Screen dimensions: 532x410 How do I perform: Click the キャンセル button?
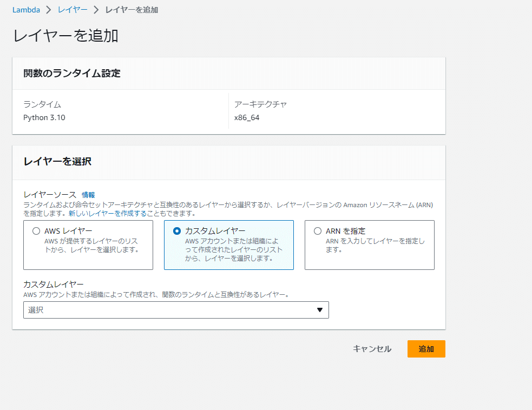pos(372,349)
